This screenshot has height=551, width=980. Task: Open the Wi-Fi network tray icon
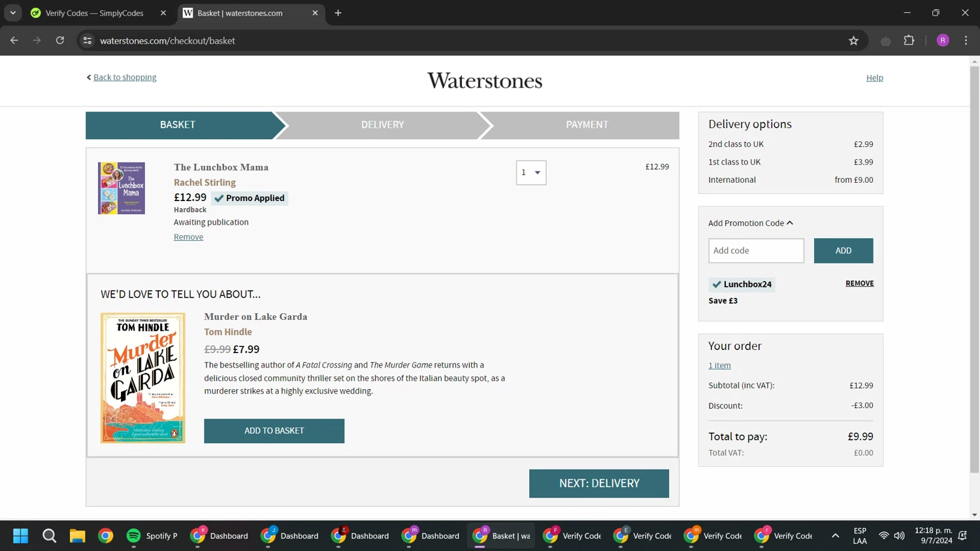pyautogui.click(x=883, y=536)
